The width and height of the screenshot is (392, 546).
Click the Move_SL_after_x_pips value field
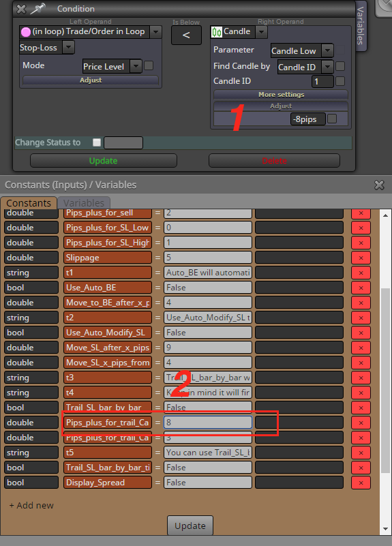(208, 348)
